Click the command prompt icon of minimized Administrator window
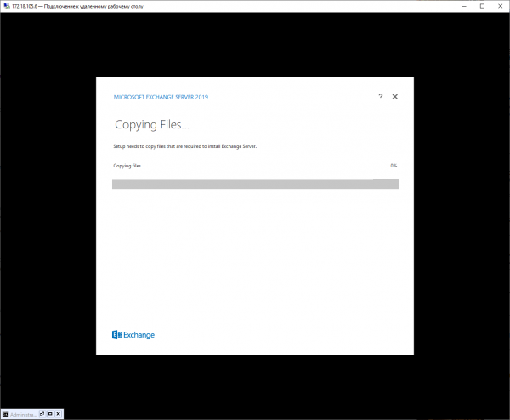This screenshot has width=510, height=420. pyautogui.click(x=5, y=413)
